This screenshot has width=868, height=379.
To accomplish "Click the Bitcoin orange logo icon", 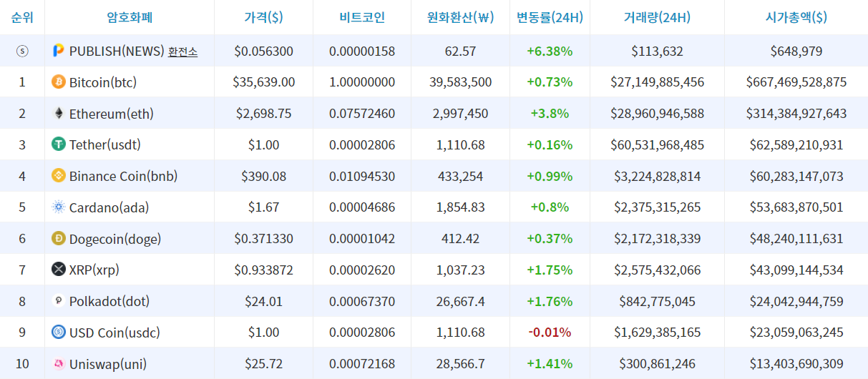I will tap(59, 82).
